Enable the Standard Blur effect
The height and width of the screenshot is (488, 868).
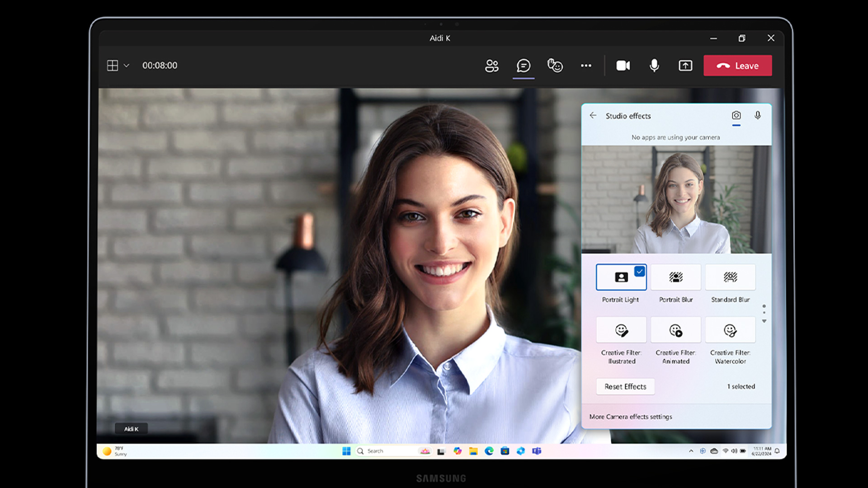[x=730, y=277]
